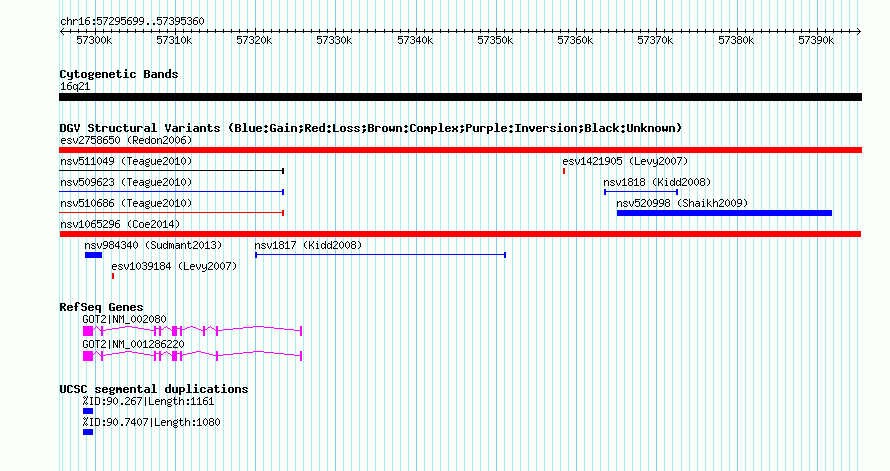Open variant nsv511049 (Teague2010) label
890x471 pixels.
coord(126,161)
